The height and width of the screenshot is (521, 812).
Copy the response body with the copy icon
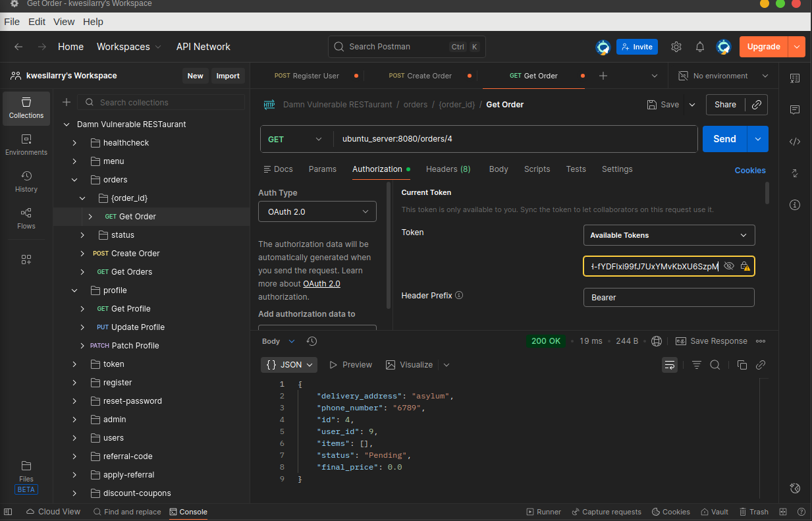742,365
